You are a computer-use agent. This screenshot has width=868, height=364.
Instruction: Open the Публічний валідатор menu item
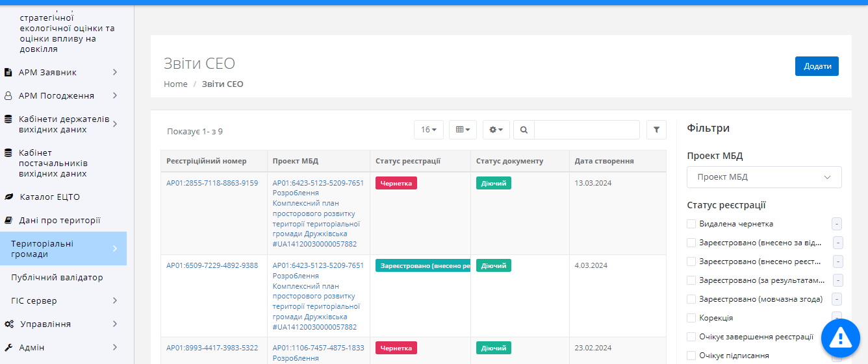tap(57, 277)
